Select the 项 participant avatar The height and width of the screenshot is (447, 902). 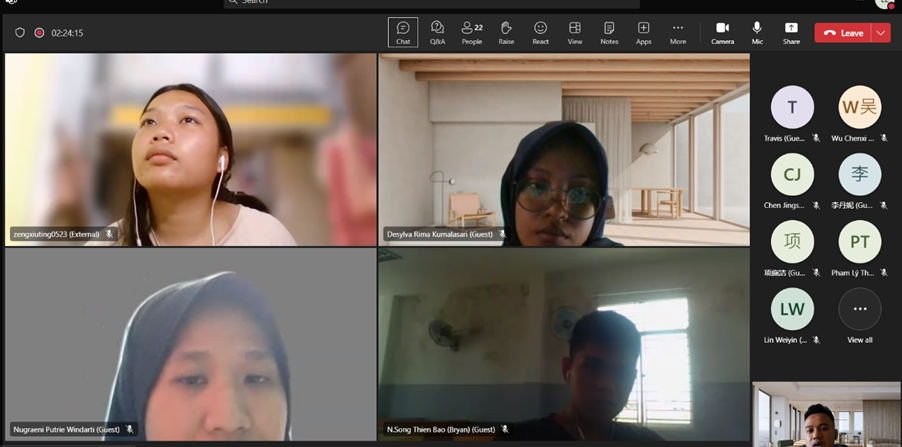tap(792, 242)
